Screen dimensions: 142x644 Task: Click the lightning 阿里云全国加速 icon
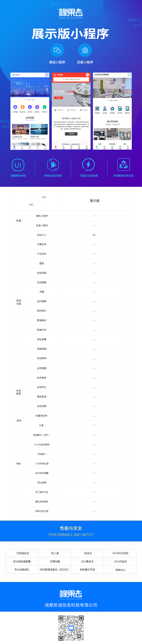[x=88, y=165]
